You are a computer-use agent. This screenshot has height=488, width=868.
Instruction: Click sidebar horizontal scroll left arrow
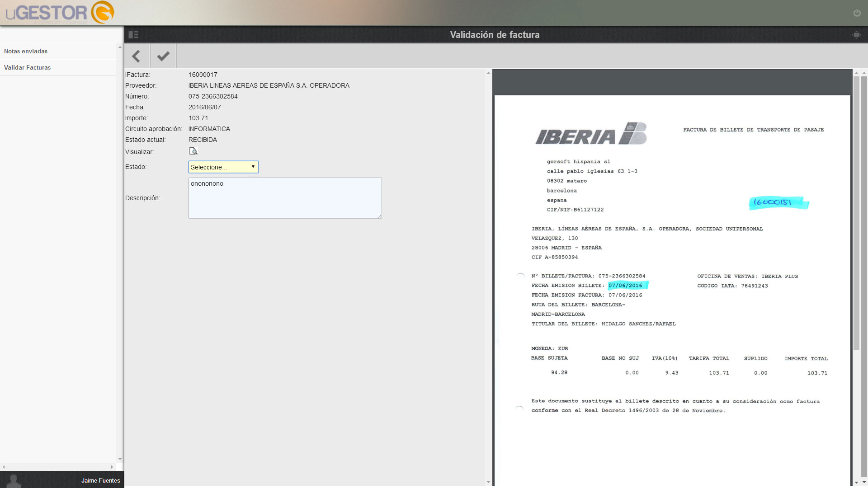pos(4,467)
